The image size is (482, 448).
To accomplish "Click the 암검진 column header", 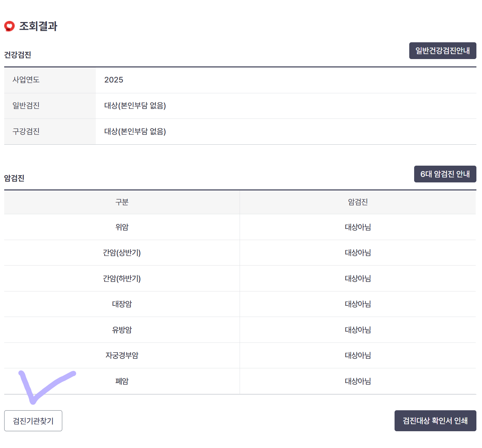I will [x=357, y=202].
